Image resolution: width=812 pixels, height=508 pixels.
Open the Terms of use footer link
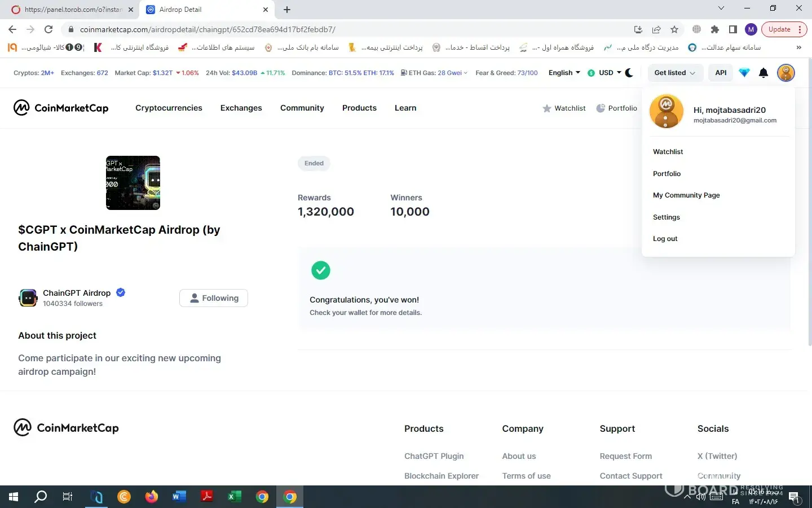coord(527,476)
